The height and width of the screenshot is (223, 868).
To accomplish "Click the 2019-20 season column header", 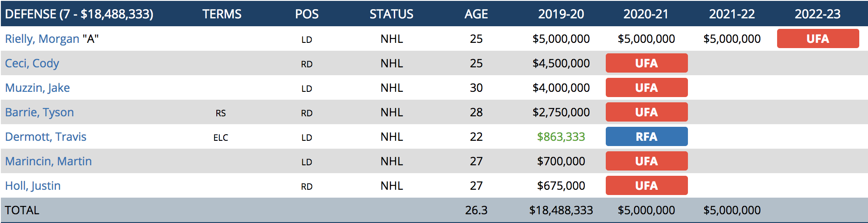I will tap(561, 14).
